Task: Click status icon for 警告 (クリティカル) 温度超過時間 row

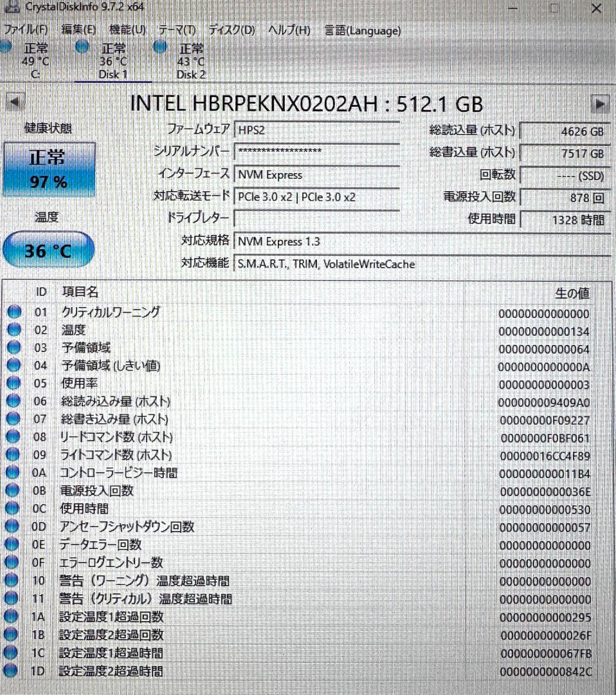Action: coord(11,599)
